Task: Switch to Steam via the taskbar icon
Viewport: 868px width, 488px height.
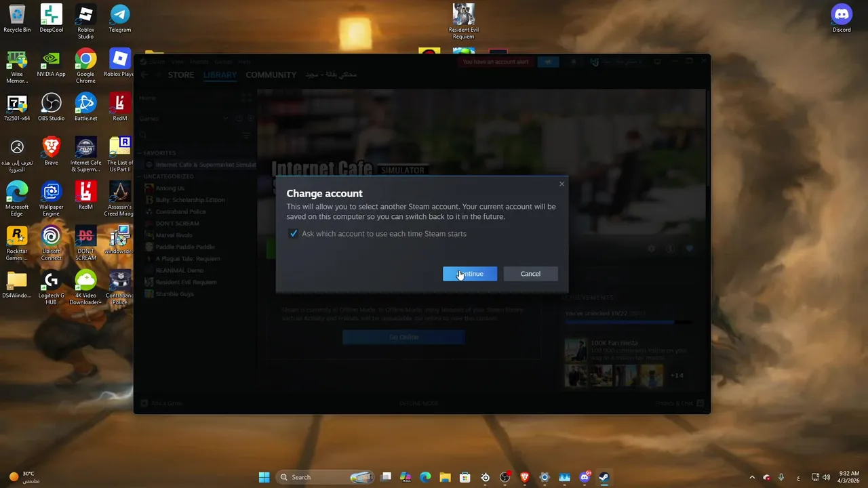Action: pos(604,477)
